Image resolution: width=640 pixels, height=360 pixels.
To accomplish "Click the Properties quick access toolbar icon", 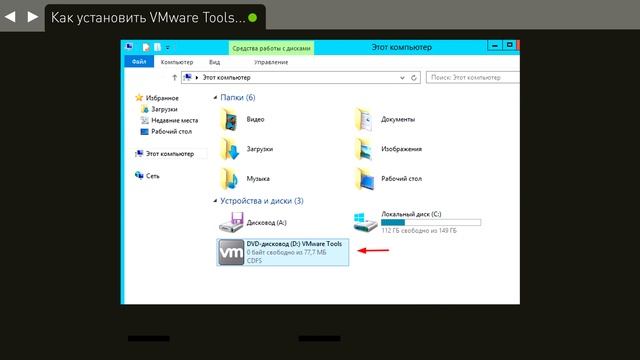I will [x=146, y=47].
